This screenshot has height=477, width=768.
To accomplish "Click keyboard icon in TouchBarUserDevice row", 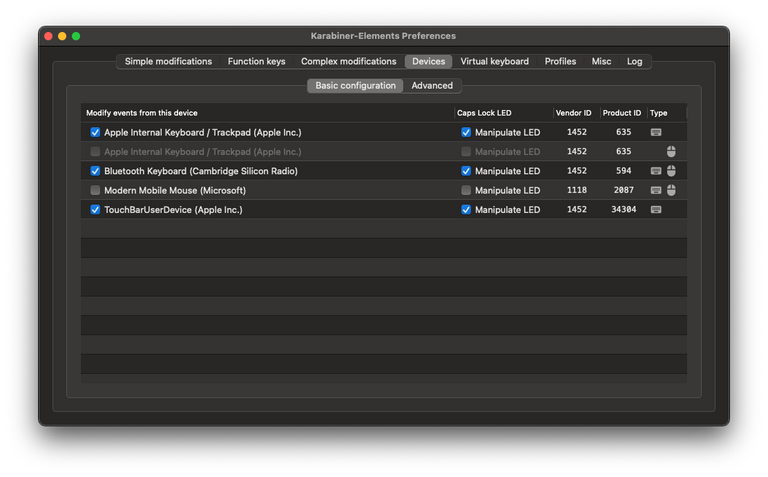I will (x=656, y=210).
